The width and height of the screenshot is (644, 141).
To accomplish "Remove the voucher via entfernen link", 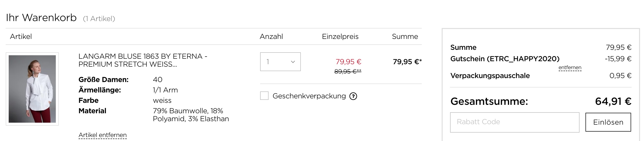I will pos(570,67).
